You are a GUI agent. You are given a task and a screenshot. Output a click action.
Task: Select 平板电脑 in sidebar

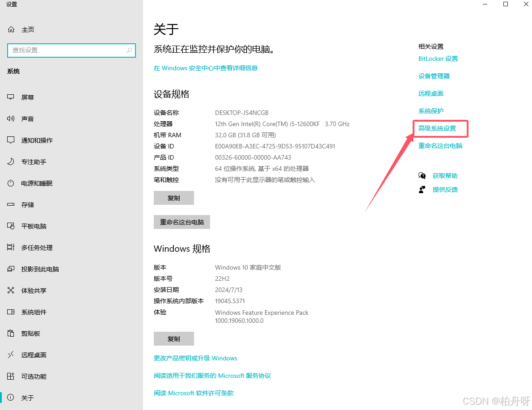click(34, 226)
